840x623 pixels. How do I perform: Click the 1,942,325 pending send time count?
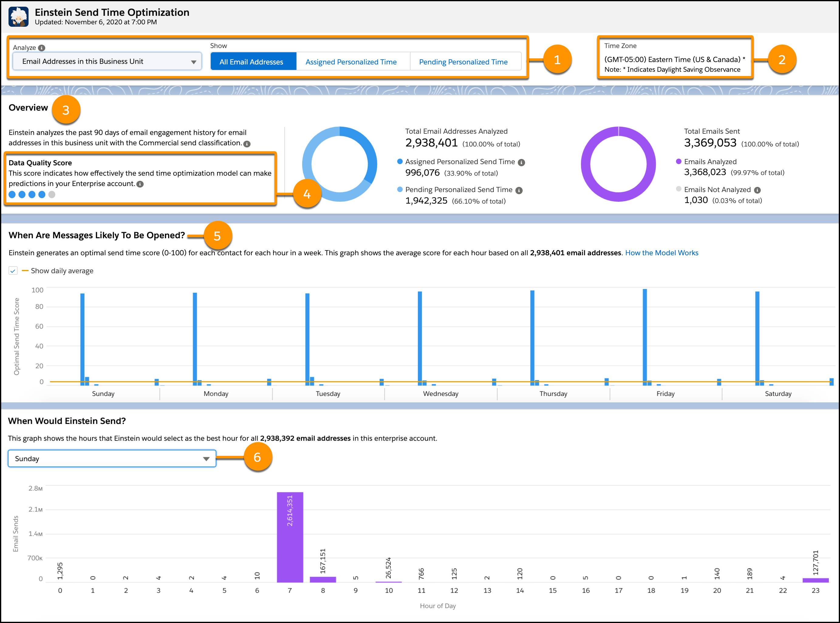426,201
